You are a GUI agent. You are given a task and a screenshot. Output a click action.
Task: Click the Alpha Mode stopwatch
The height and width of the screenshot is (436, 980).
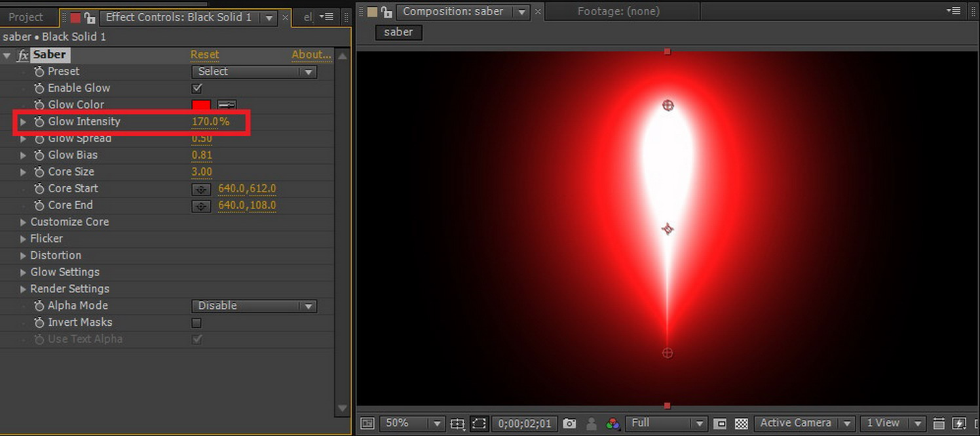[x=39, y=306]
